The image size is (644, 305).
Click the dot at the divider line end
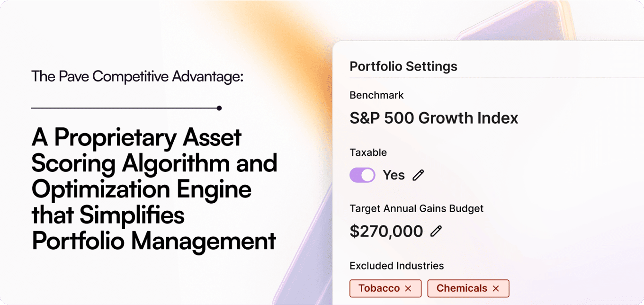pyautogui.click(x=219, y=108)
